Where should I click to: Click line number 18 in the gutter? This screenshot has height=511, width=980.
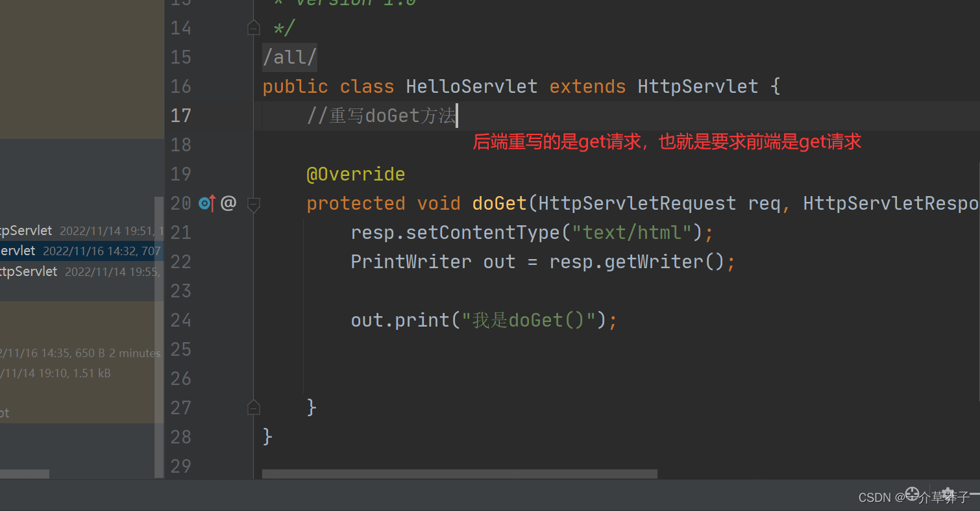[x=181, y=145]
